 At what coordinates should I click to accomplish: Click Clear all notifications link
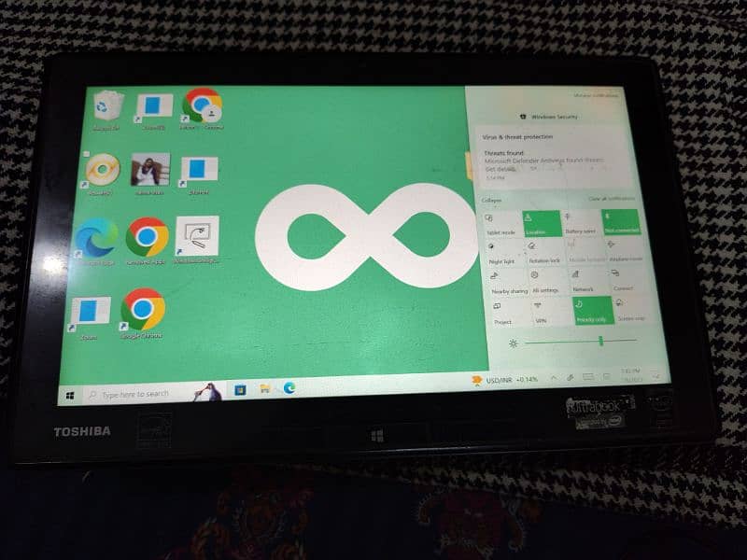click(612, 199)
